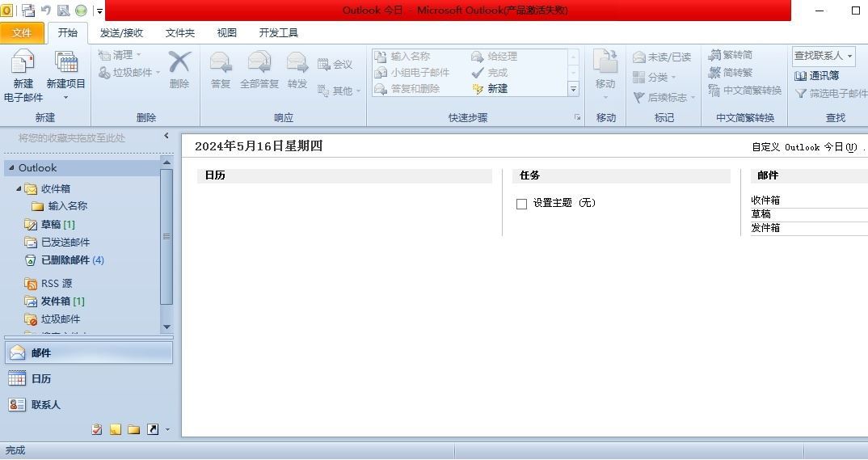Collapse the Inbox (收件箱) tree node
Image resolution: width=868 pixels, height=460 pixels.
(19, 188)
